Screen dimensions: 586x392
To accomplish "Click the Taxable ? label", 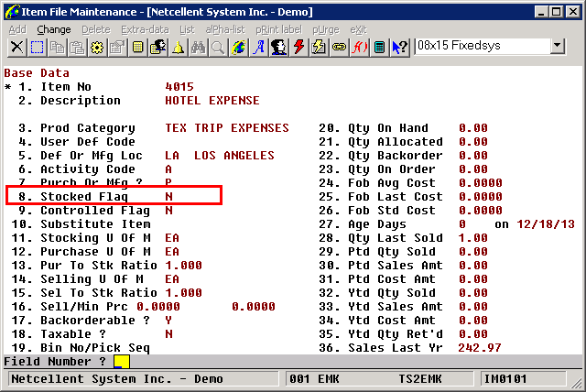I will 73,334.
